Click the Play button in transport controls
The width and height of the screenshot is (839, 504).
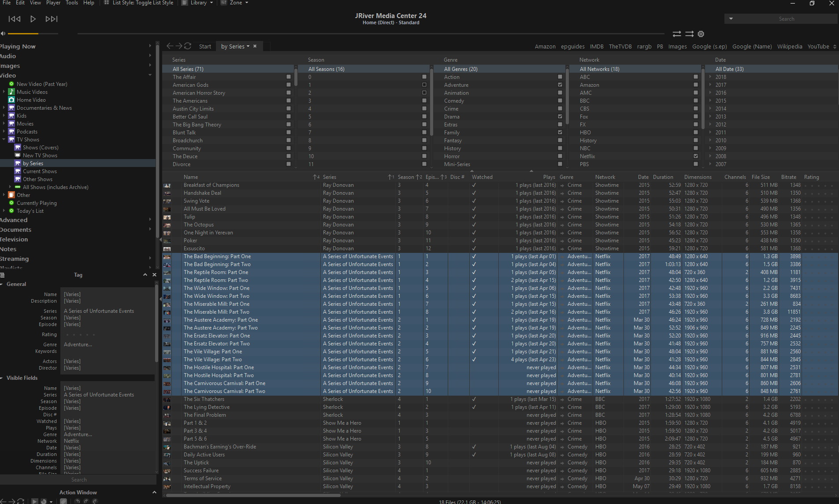point(33,19)
